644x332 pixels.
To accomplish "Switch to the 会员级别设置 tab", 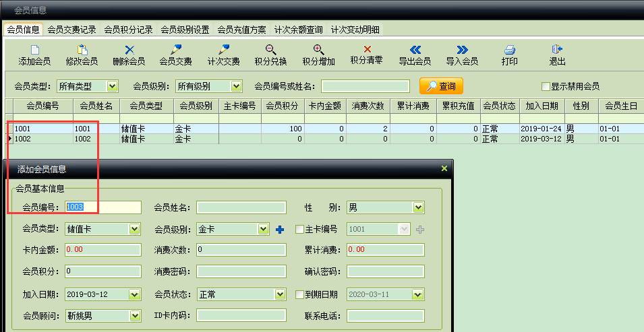I will 185,30.
